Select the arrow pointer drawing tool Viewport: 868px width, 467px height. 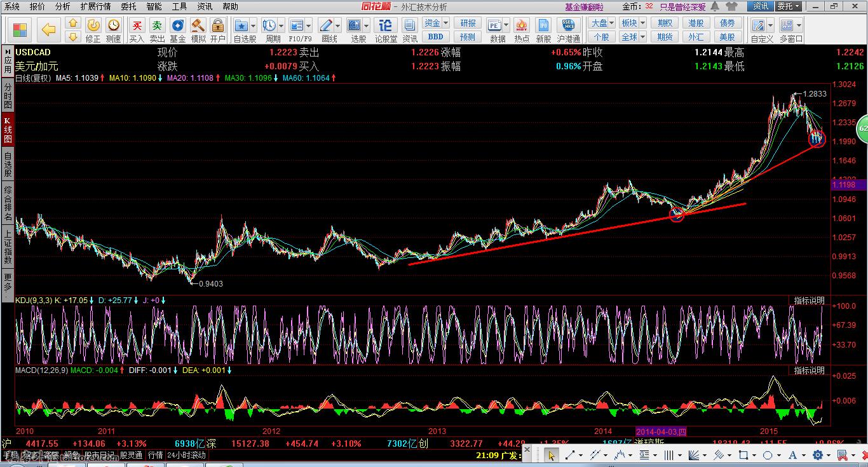point(551,455)
